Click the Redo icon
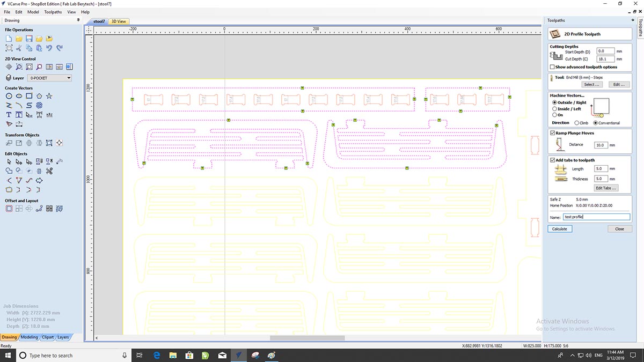Viewport: 644px width, 362px height. [60, 48]
